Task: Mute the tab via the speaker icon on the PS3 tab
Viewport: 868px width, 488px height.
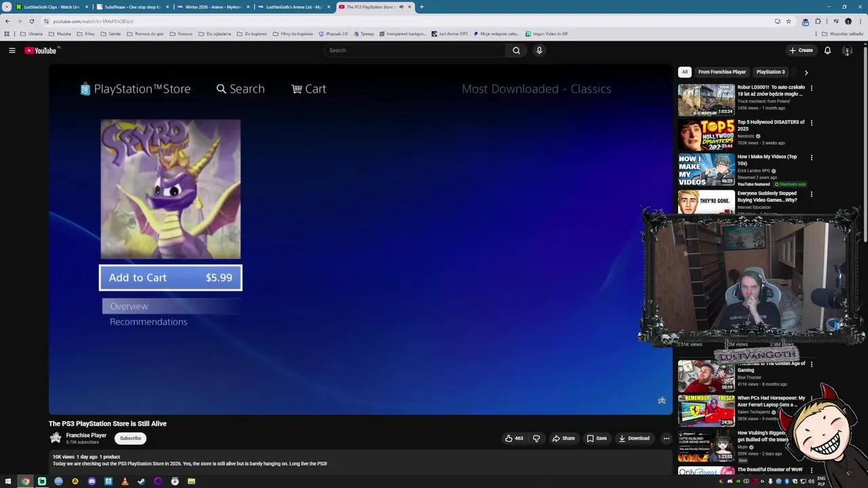Action: (401, 7)
